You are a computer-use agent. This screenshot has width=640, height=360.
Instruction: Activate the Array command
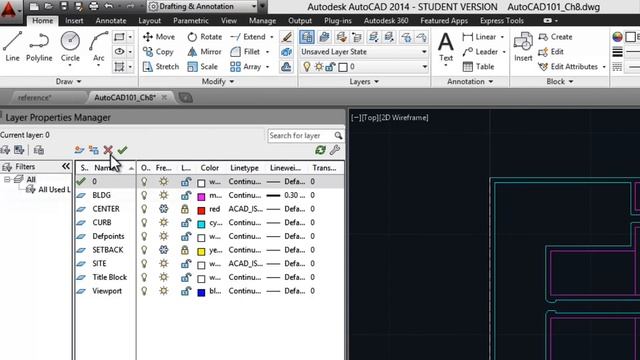245,67
